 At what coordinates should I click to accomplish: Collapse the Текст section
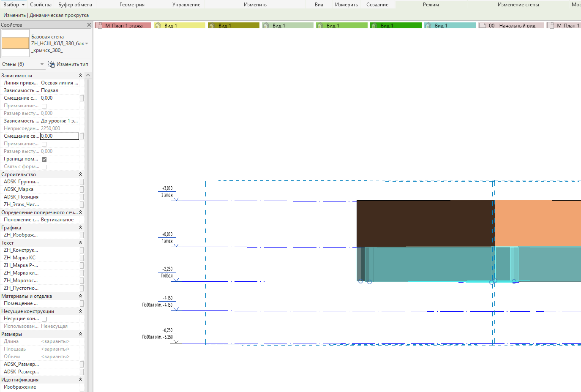pos(80,243)
